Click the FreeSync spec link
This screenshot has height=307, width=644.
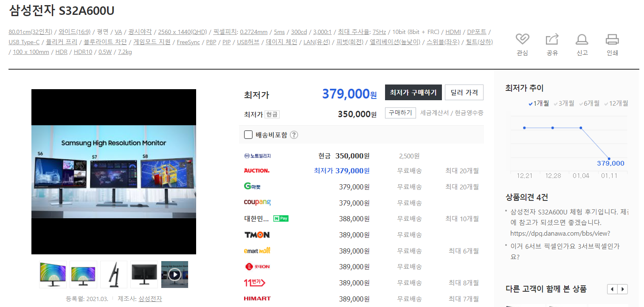188,42
